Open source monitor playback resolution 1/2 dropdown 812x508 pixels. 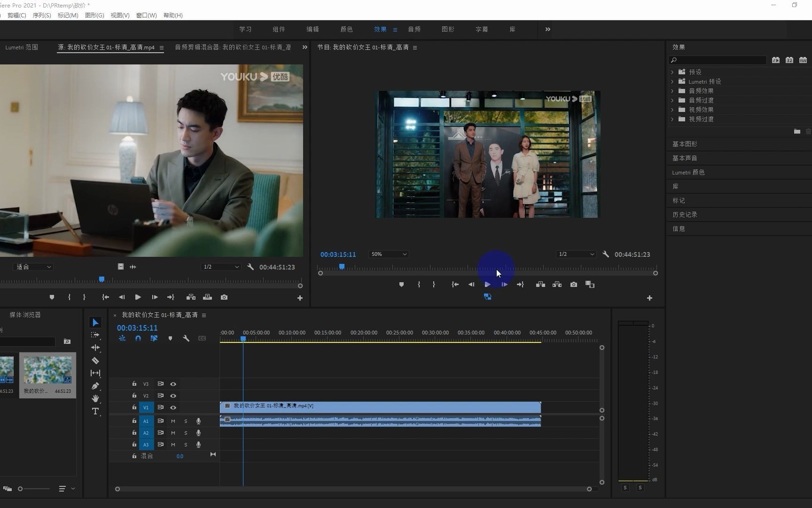(x=220, y=267)
